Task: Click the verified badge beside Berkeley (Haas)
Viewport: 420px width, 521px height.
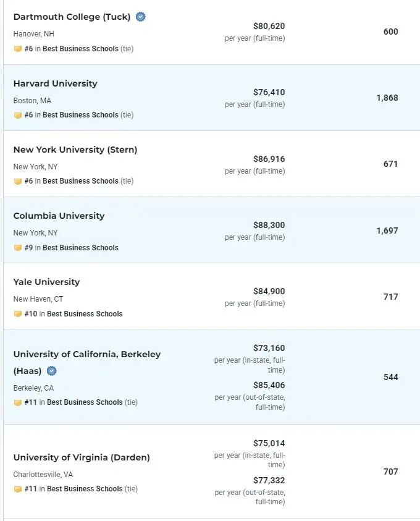Action: 51,371
